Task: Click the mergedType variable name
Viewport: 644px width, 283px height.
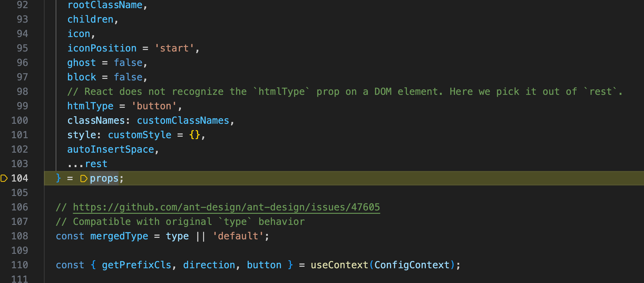Action: [119, 236]
